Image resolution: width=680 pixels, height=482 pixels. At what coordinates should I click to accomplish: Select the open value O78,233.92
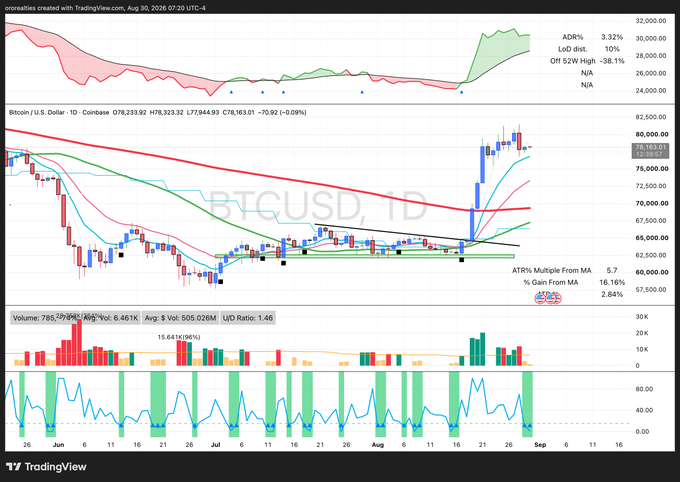tap(130, 112)
